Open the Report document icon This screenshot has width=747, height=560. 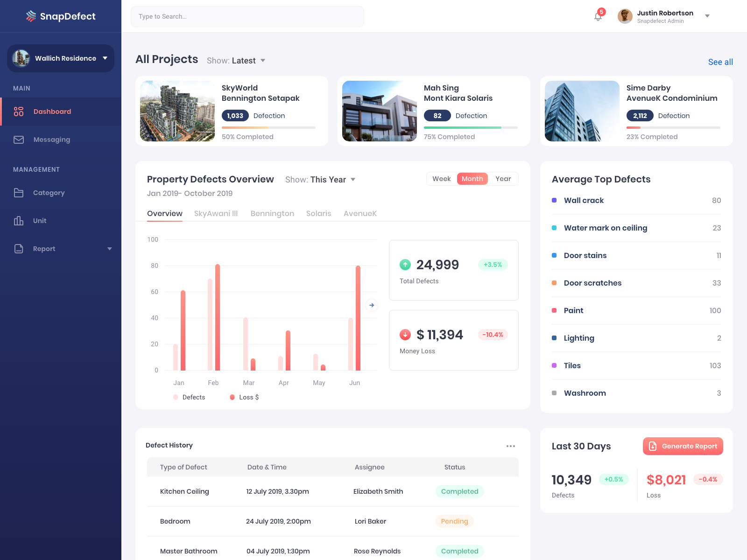click(x=19, y=249)
